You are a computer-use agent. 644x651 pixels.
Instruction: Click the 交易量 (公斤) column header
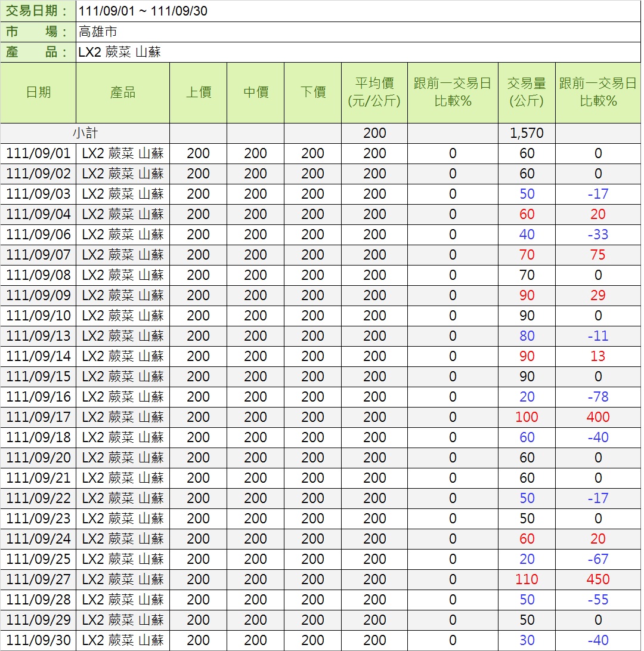click(527, 92)
